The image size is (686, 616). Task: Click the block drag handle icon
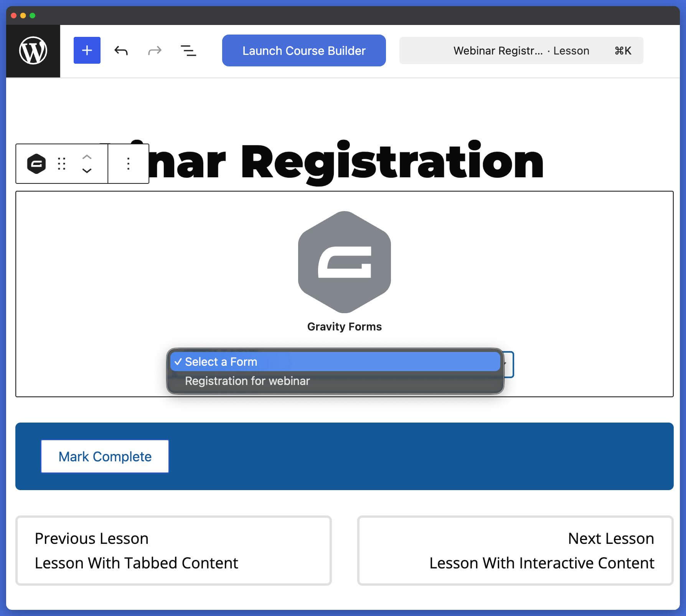click(61, 164)
